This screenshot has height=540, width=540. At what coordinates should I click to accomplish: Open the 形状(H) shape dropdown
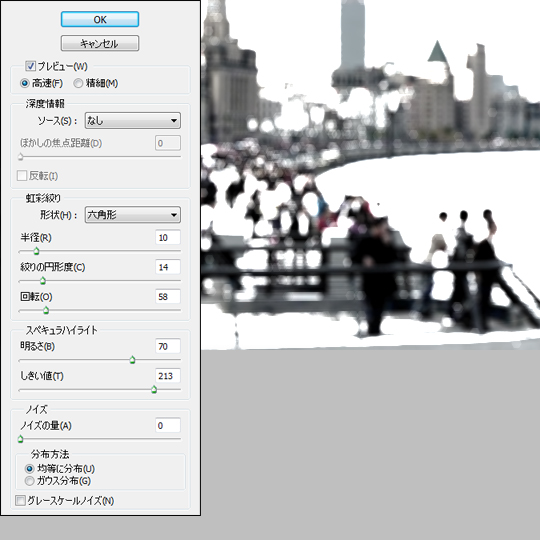(x=133, y=215)
